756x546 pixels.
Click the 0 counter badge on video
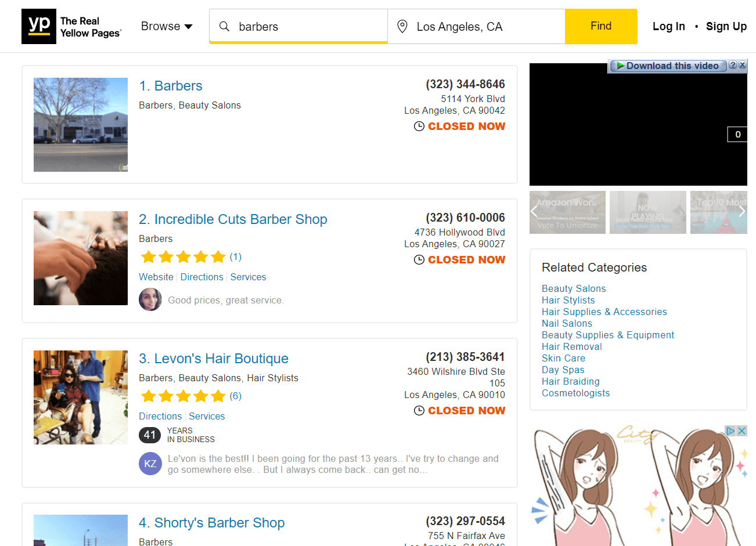click(737, 135)
